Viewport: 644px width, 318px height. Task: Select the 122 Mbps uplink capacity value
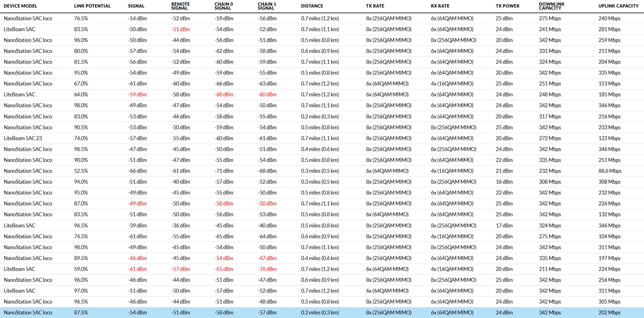point(609,138)
